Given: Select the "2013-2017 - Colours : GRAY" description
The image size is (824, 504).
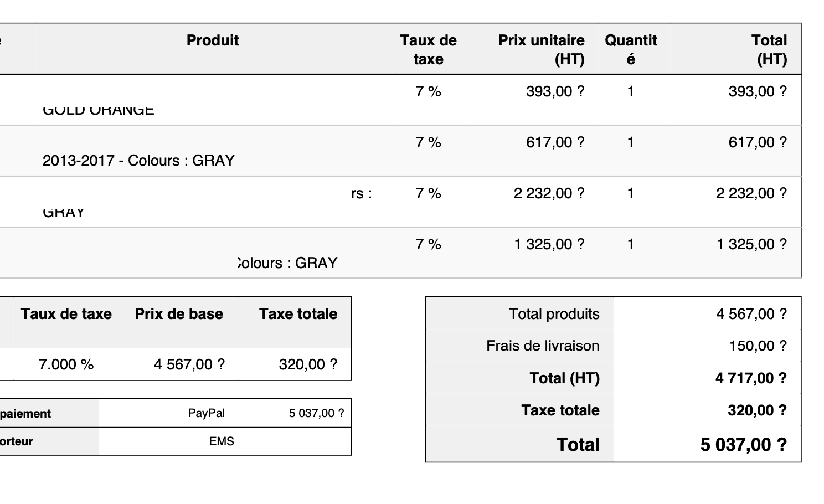Looking at the screenshot, I should point(138,161).
